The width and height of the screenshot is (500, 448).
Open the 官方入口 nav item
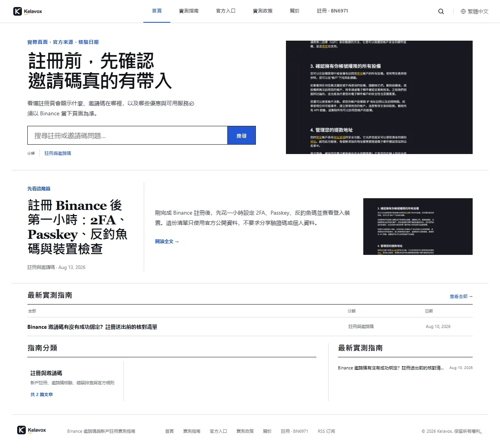coord(226,11)
